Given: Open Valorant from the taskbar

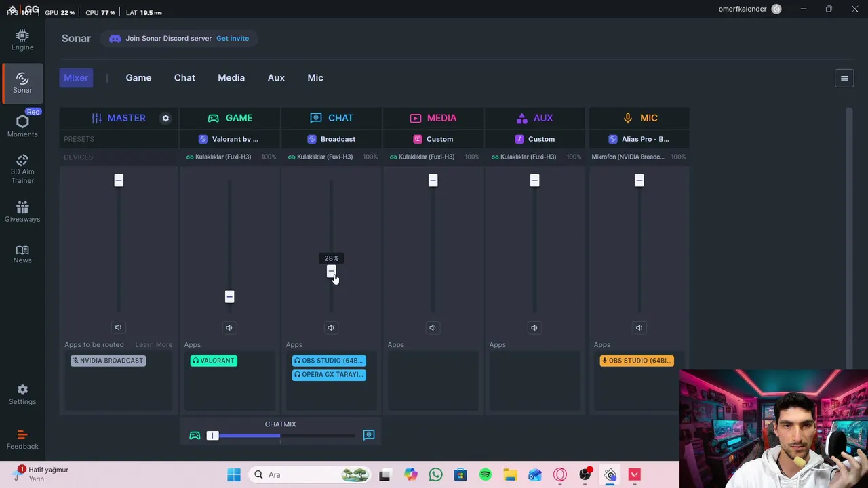Looking at the screenshot, I should pyautogui.click(x=635, y=475).
